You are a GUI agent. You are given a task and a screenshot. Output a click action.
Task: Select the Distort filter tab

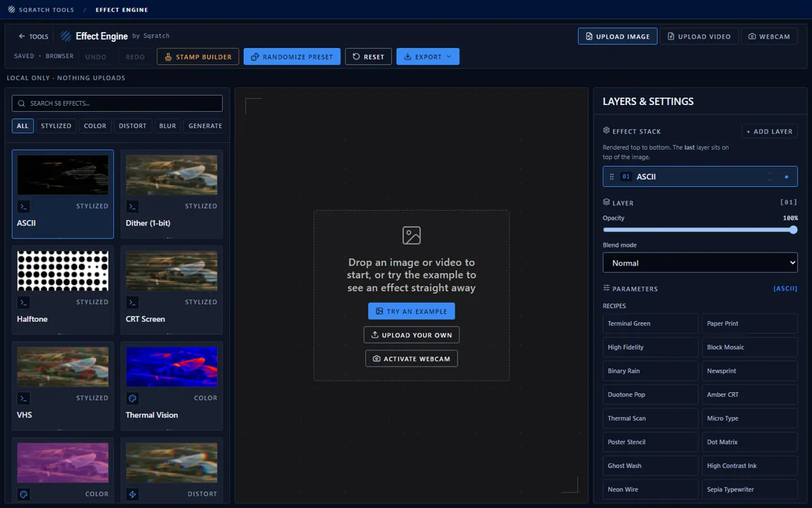click(x=133, y=126)
